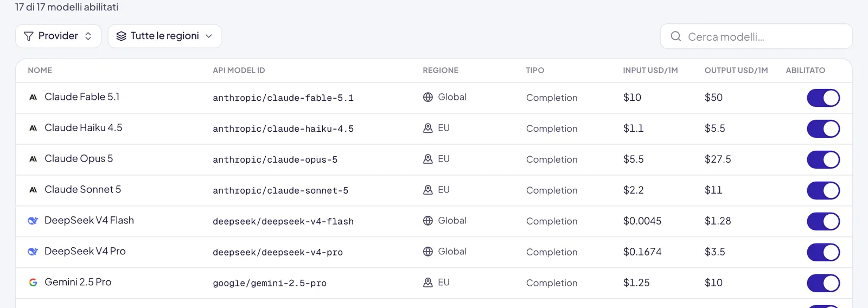Viewport: 868px width, 308px height.
Task: Click the 17 di 17 modelli abilitati text
Action: click(x=67, y=8)
